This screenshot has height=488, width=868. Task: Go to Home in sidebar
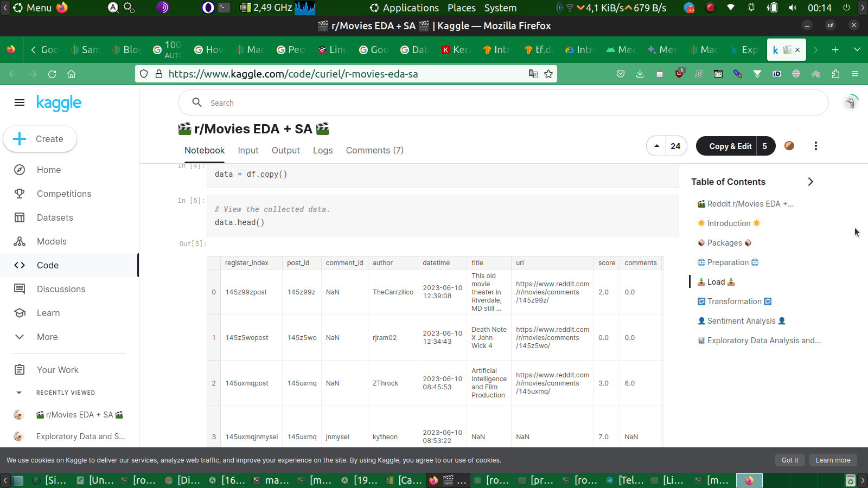tap(49, 170)
